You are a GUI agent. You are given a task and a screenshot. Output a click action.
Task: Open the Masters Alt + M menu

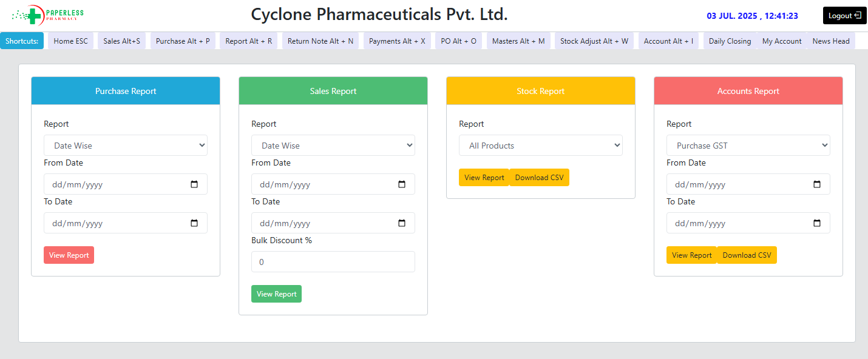(518, 41)
